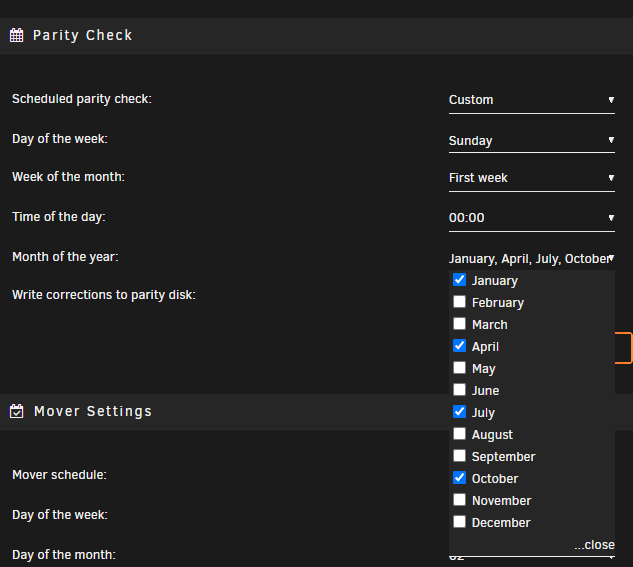The width and height of the screenshot is (633, 567).
Task: Click the 'Week of the month:' label
Action: pos(68,177)
